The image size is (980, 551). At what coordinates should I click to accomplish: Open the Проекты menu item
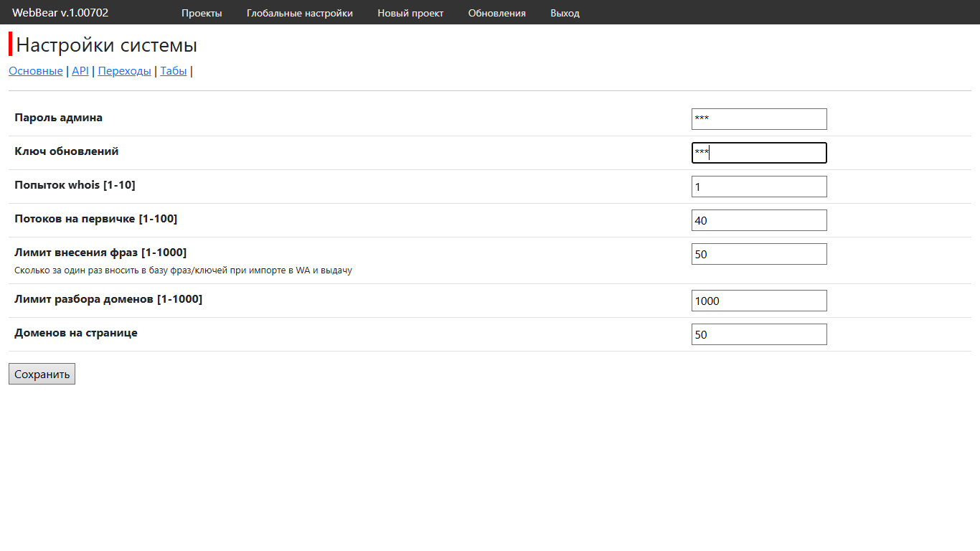click(202, 13)
